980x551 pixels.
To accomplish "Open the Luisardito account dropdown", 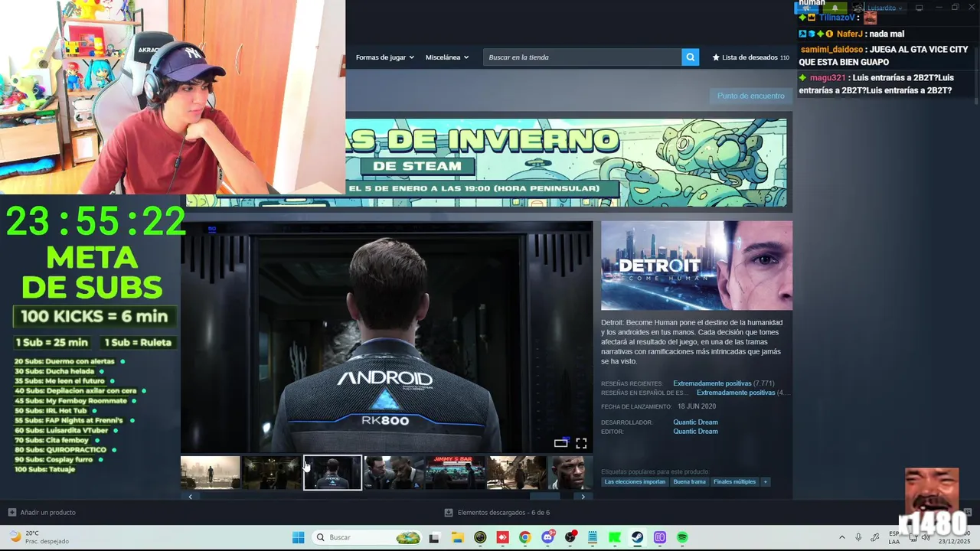I will point(884,8).
